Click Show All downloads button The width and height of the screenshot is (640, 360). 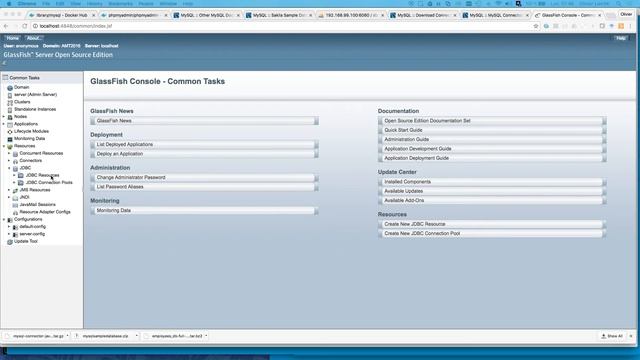coord(612,336)
